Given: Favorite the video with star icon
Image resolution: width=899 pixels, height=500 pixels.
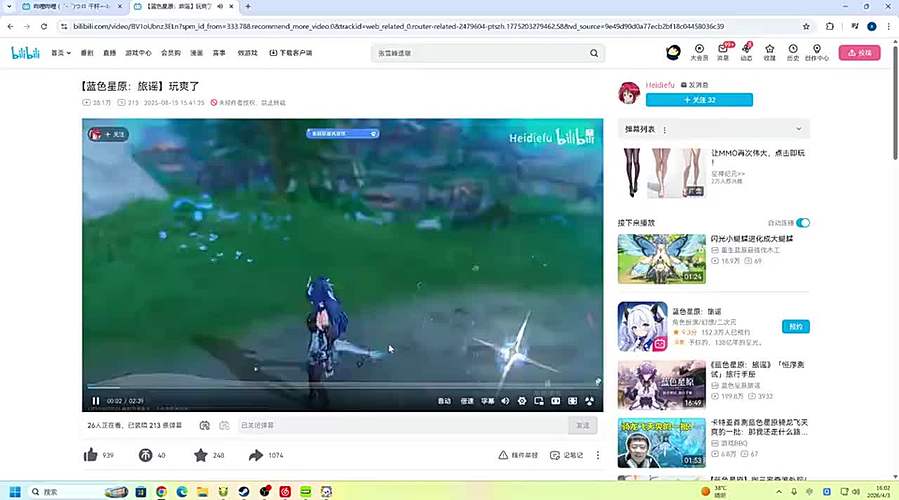Looking at the screenshot, I should click(201, 455).
